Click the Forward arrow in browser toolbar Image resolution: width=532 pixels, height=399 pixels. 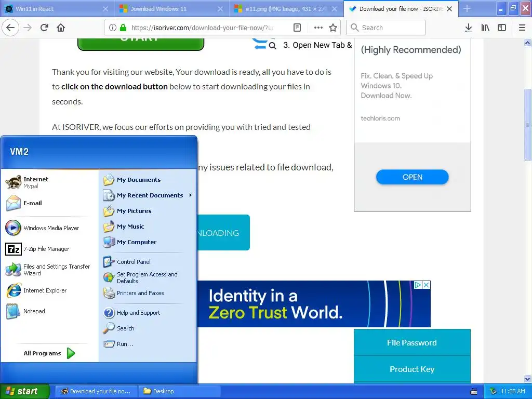coord(28,28)
